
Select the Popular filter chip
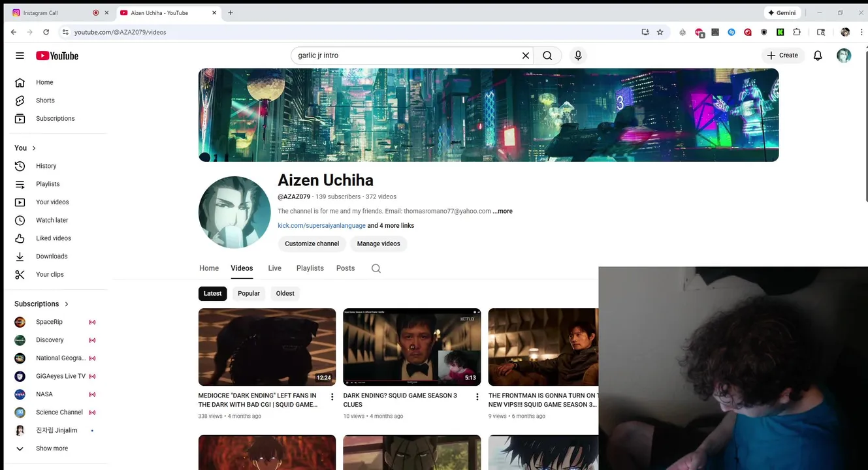click(249, 294)
